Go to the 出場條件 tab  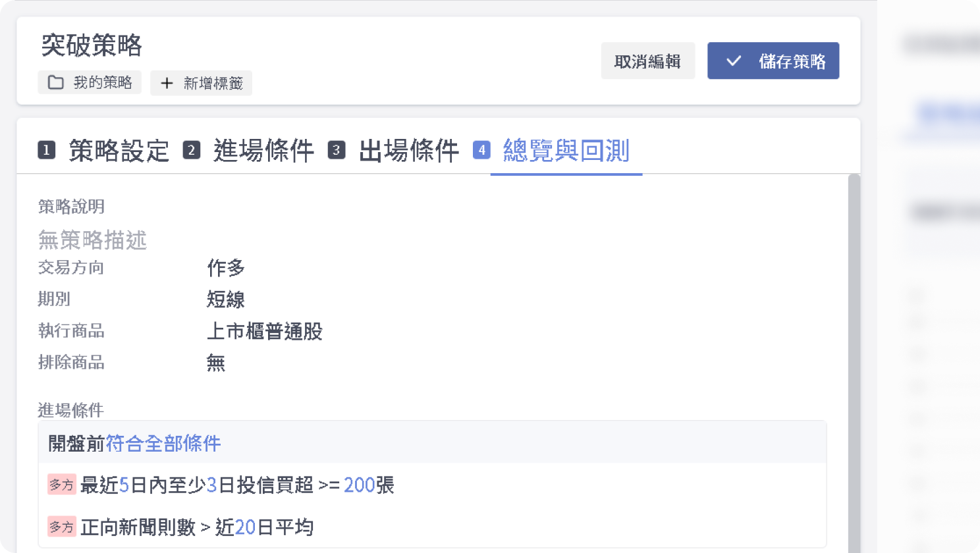(x=408, y=151)
